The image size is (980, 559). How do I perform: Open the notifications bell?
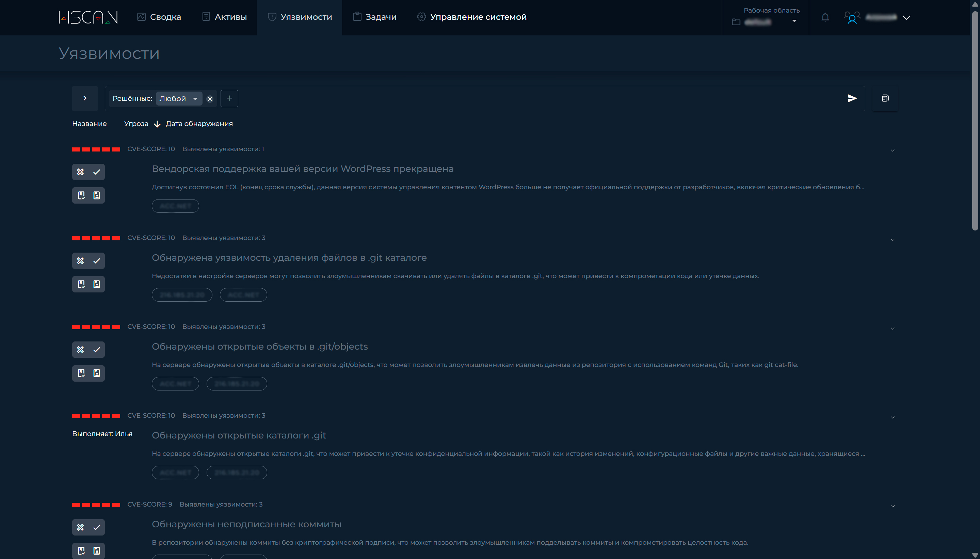click(825, 17)
